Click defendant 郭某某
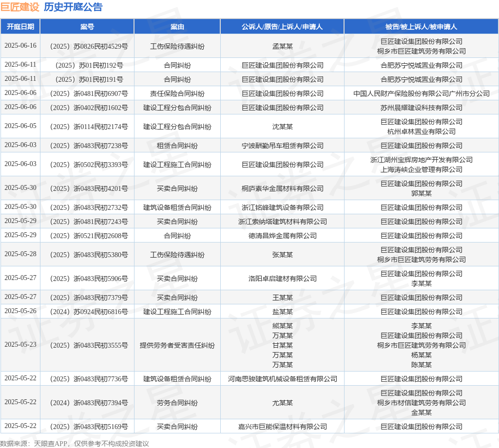Image resolution: width=499 pixels, height=448 pixels. coord(422,193)
